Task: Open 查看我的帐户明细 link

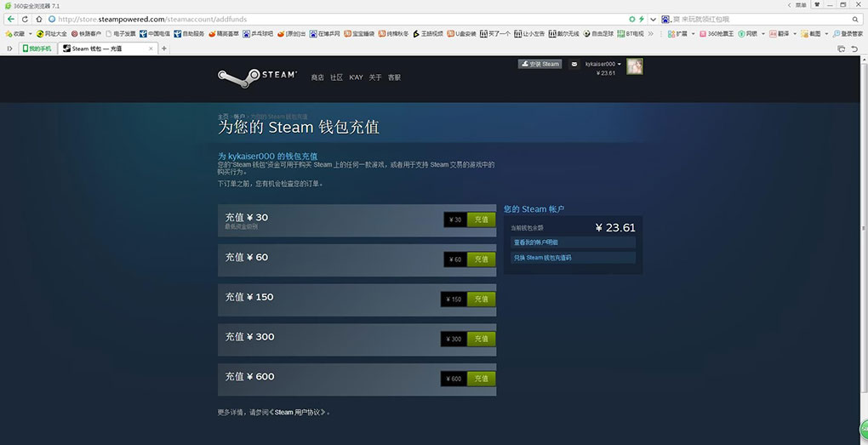Action: tap(573, 242)
